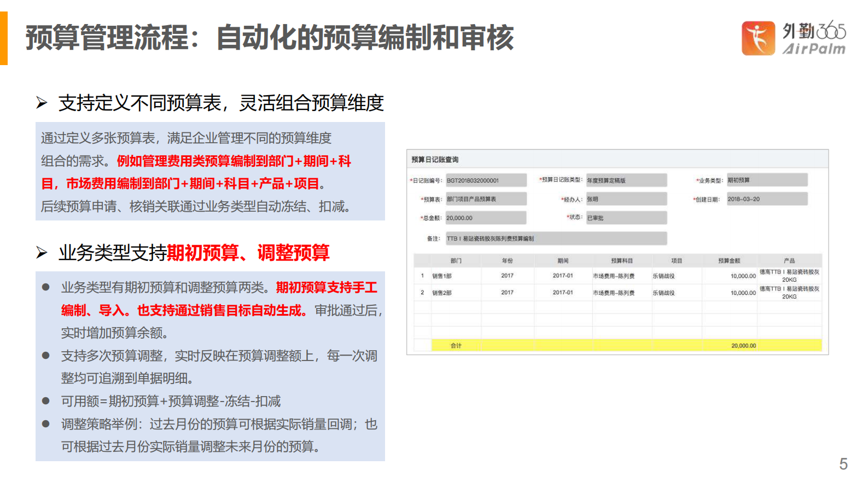Click the 备注 field with TTB text
Screen dimensions: 868x488
point(556,239)
